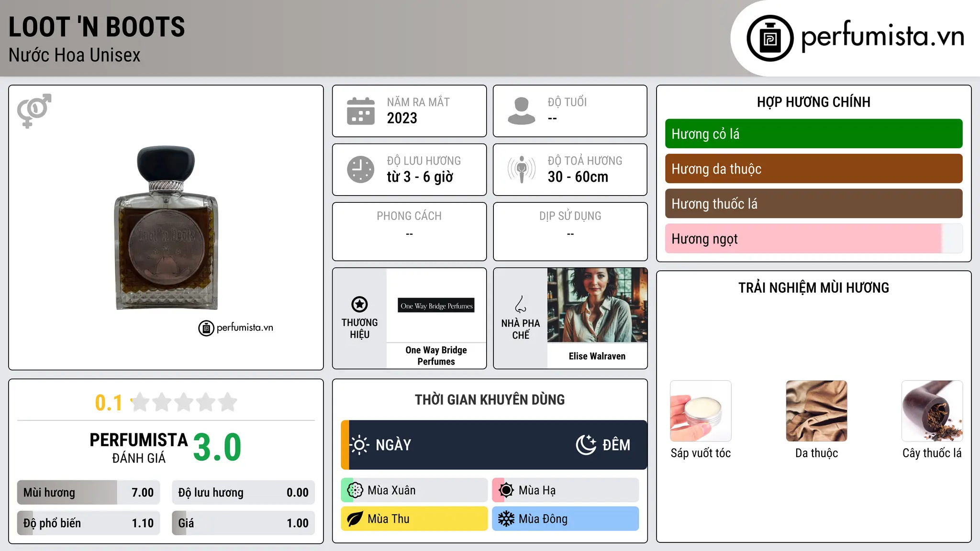Click the sillage icon for Độ toả hương
980x551 pixels.
coord(521,169)
